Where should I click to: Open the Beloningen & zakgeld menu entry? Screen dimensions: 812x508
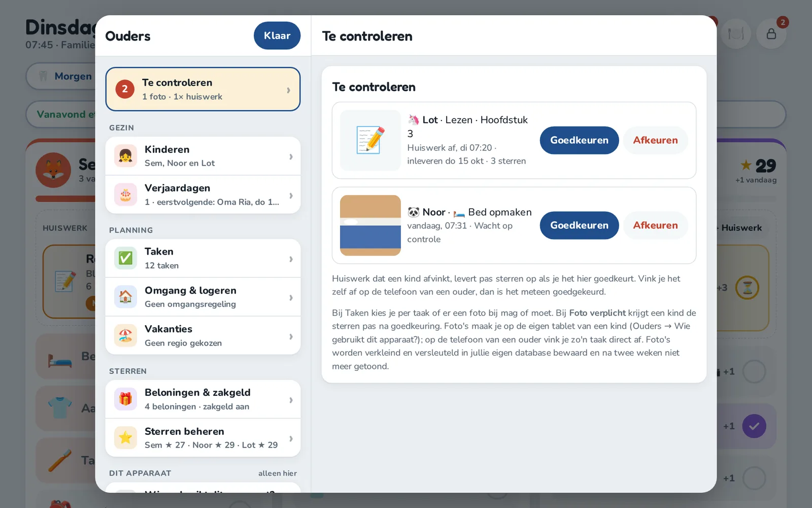point(203,399)
